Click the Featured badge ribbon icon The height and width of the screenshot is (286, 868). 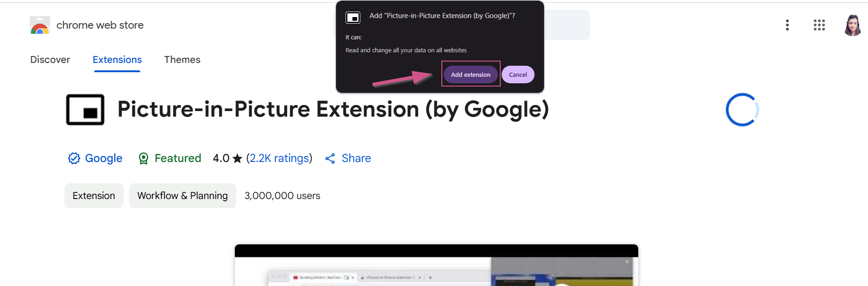(144, 159)
